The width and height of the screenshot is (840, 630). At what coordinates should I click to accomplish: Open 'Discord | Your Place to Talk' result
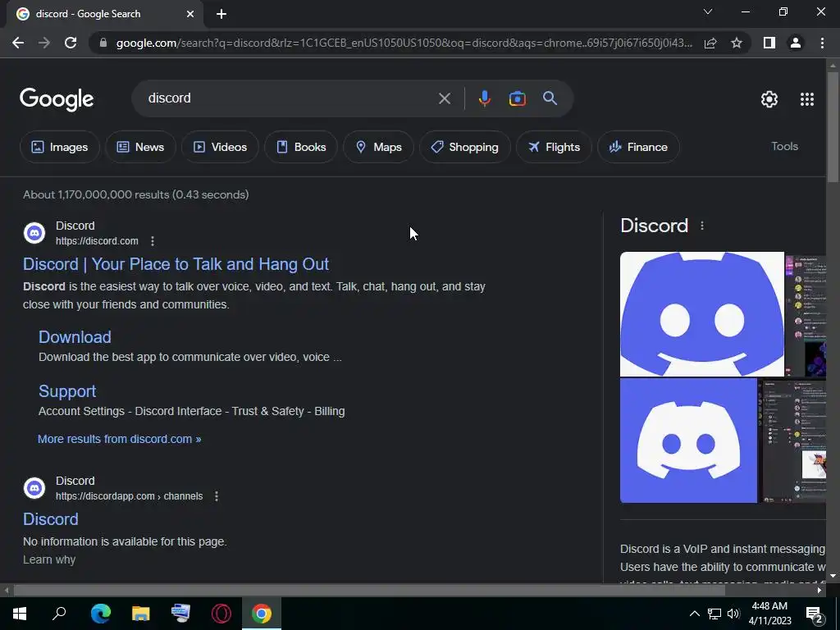click(x=176, y=264)
